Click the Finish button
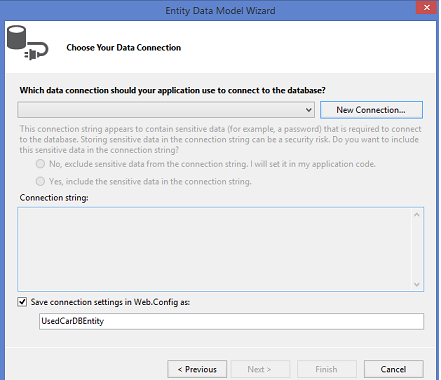This screenshot has width=441, height=380. [x=327, y=369]
